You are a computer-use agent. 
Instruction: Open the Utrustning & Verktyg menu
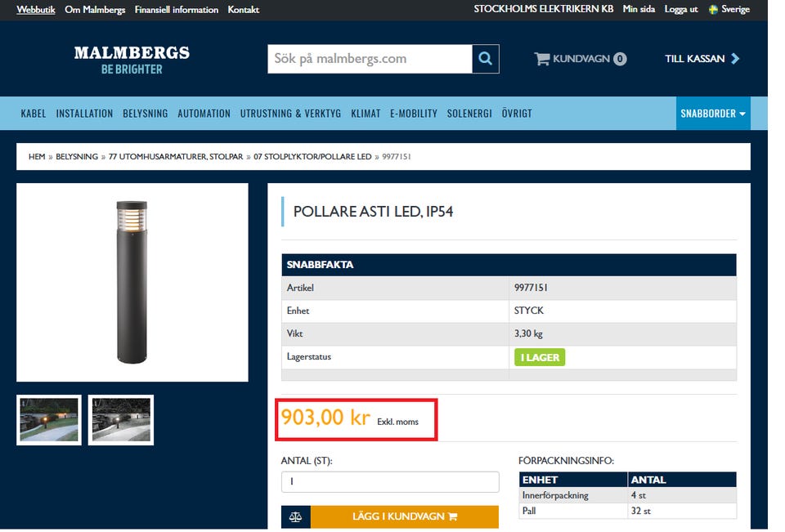click(290, 114)
